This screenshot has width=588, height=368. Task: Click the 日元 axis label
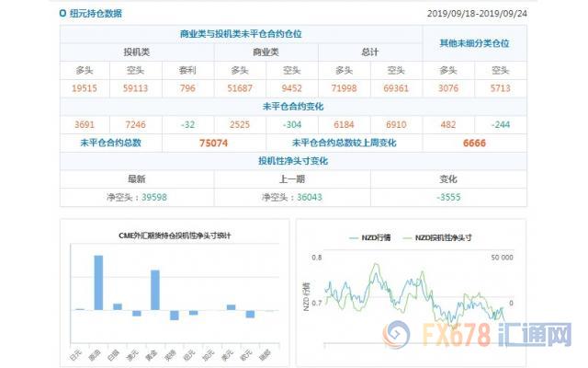76,354
